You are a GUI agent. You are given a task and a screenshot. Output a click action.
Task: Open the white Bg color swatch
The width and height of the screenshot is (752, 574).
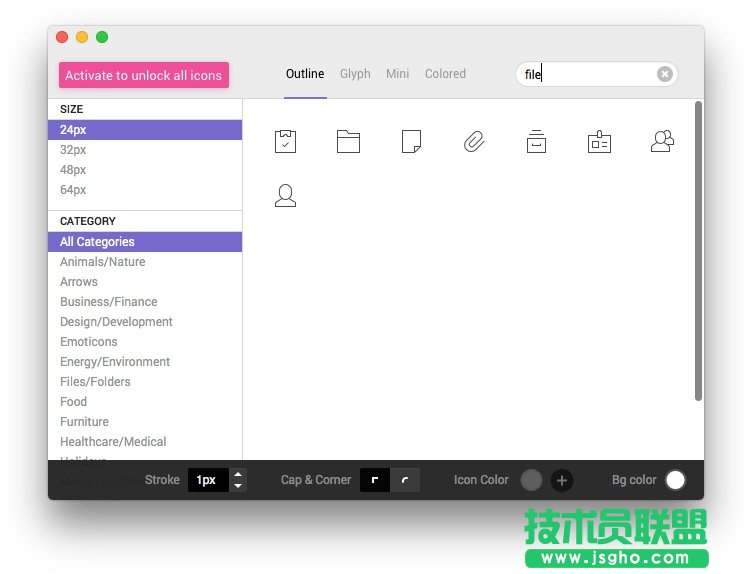click(675, 480)
